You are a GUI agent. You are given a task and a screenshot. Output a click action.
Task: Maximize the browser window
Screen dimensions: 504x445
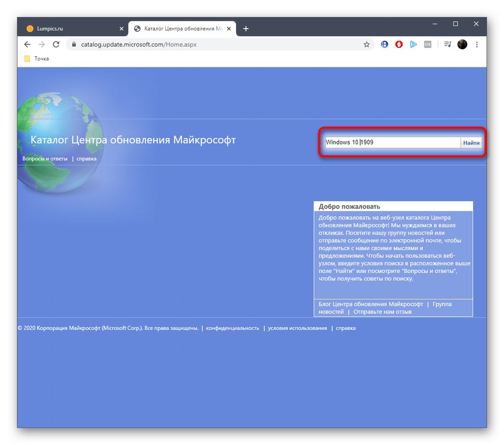pos(456,24)
